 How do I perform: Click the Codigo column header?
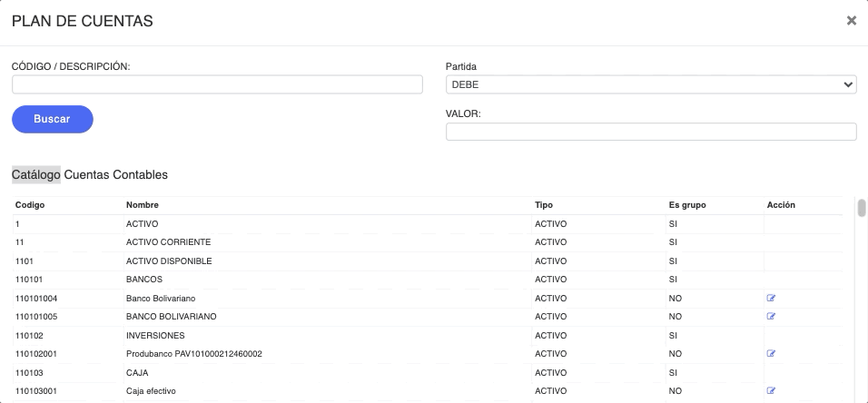tap(30, 205)
